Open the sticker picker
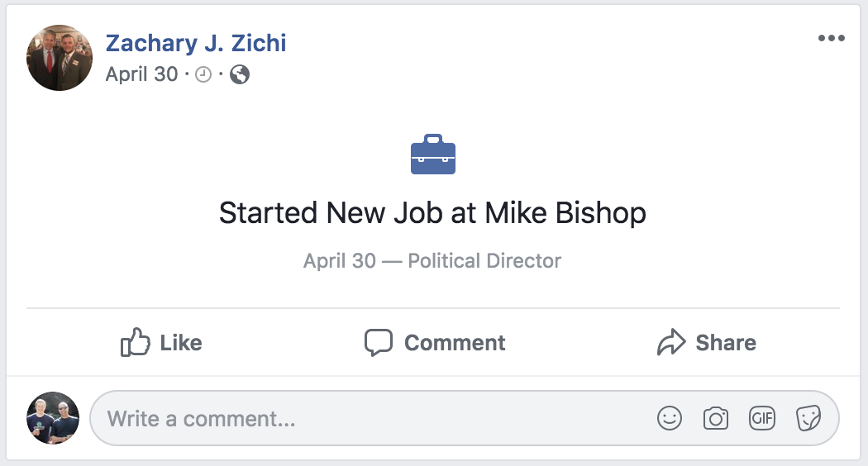The width and height of the screenshot is (868, 466). tap(808, 419)
